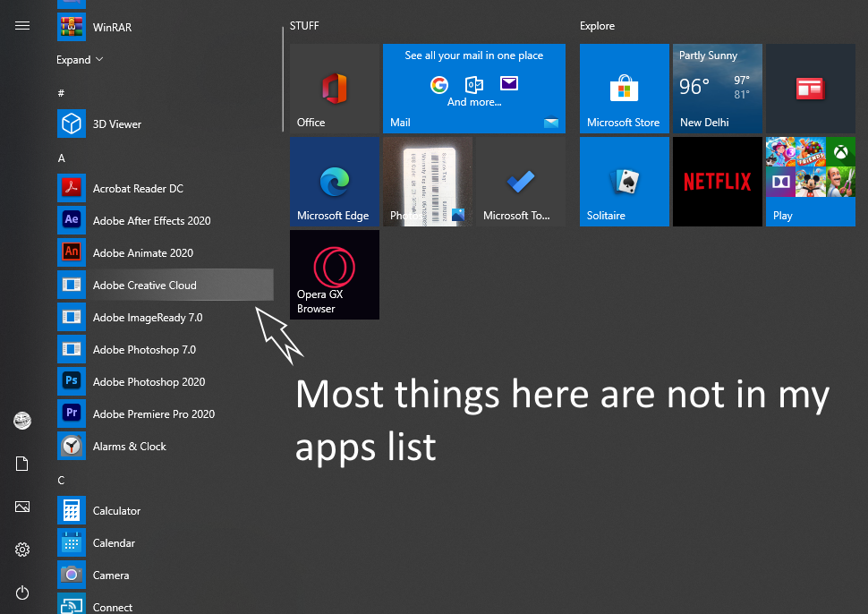Click 'Adobe Premiere Pro 2020' label
Image resolution: width=868 pixels, height=614 pixels.
(x=154, y=414)
